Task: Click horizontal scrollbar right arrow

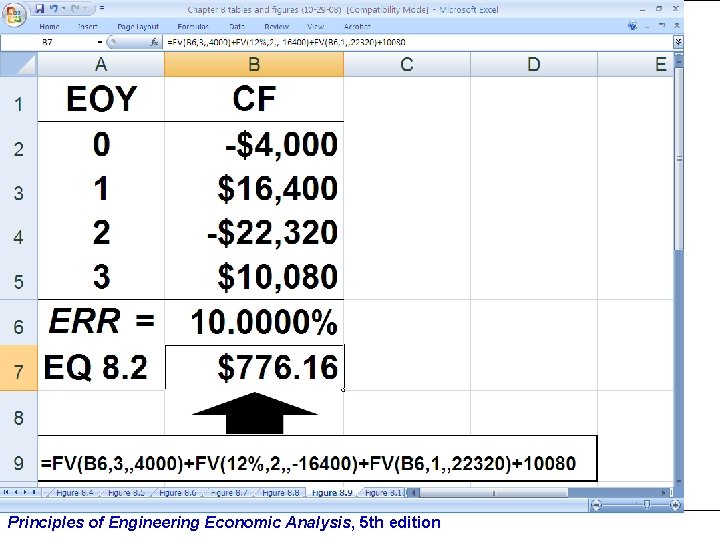Action: click(664, 493)
